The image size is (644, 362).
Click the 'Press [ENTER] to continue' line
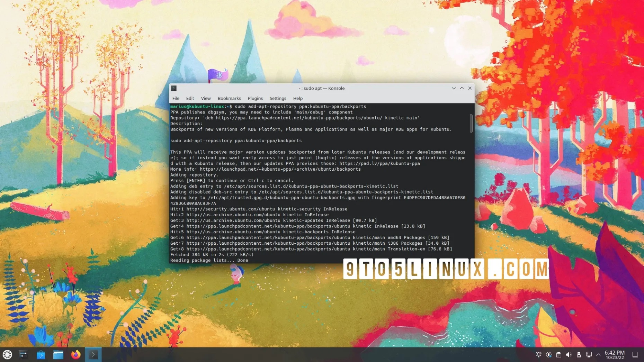pyautogui.click(x=232, y=181)
